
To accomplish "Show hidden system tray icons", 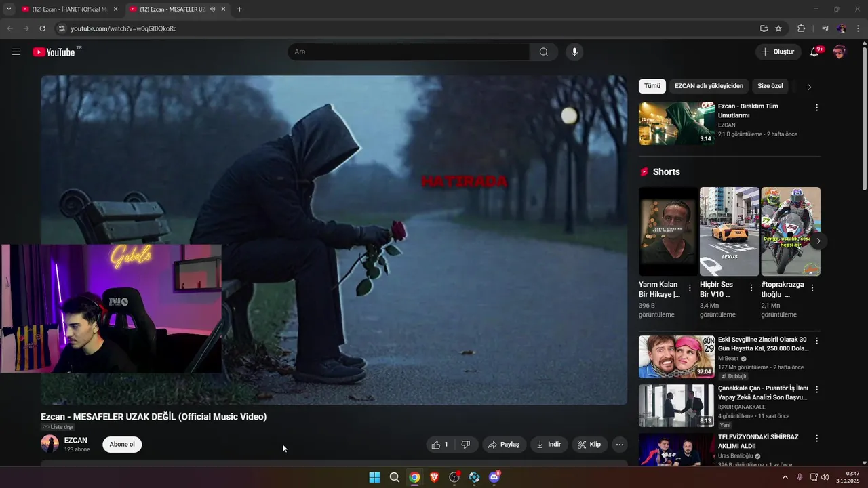I will click(x=785, y=477).
